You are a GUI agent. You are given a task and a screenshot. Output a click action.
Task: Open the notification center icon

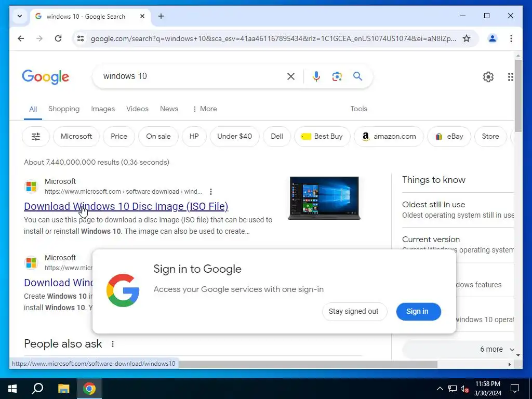515,389
